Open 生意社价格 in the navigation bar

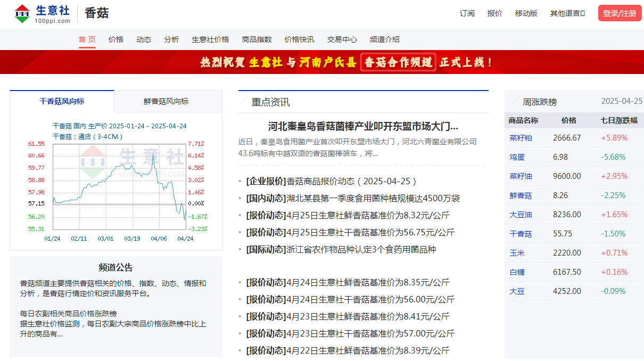210,39
